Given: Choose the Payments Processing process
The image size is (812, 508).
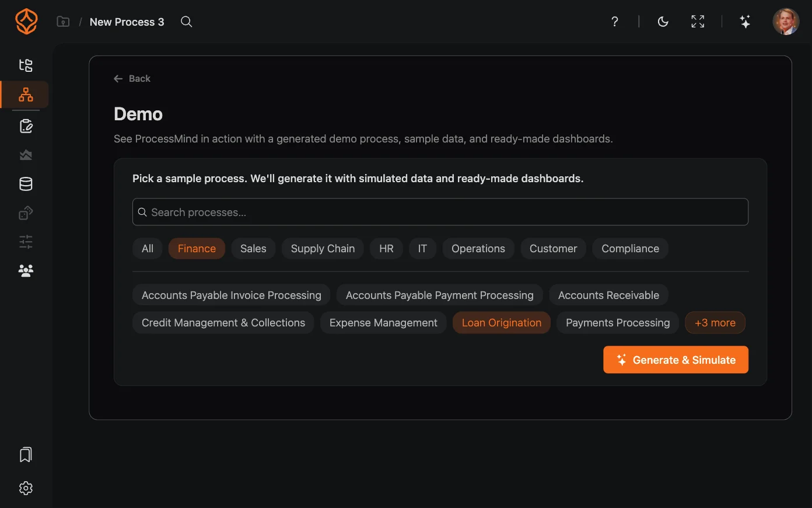Looking at the screenshot, I should pyautogui.click(x=618, y=323).
